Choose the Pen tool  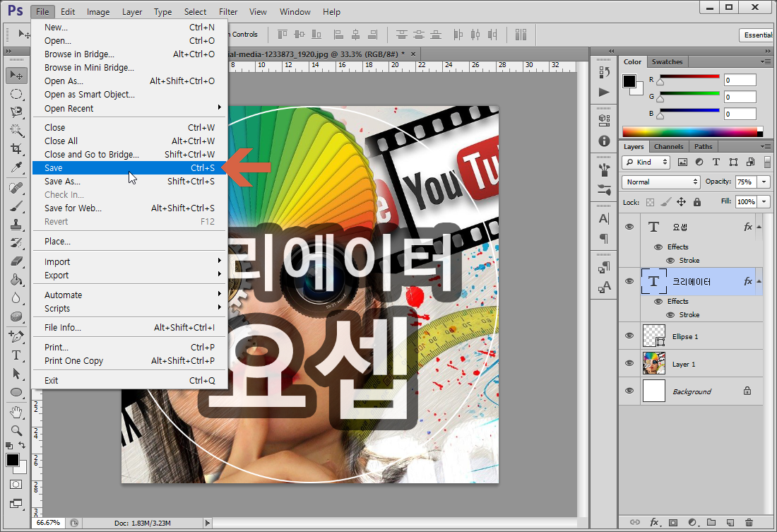tap(16, 337)
